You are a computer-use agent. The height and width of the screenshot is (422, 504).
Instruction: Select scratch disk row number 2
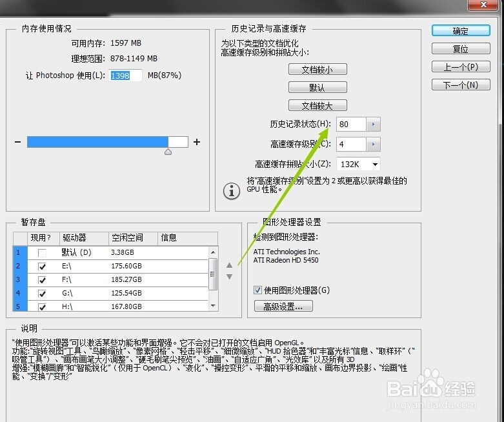20,266
